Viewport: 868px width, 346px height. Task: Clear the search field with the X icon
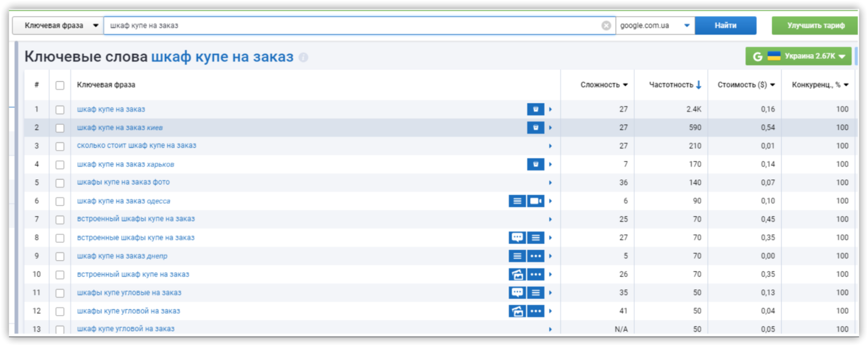point(606,25)
